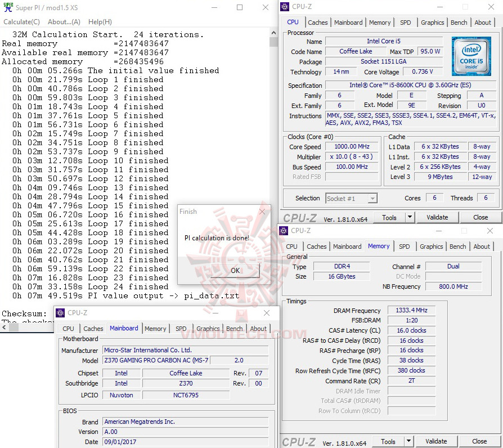Screen dimensions: 503x448
Task: Click Tools button in top CPU-Z window
Action: (x=389, y=218)
